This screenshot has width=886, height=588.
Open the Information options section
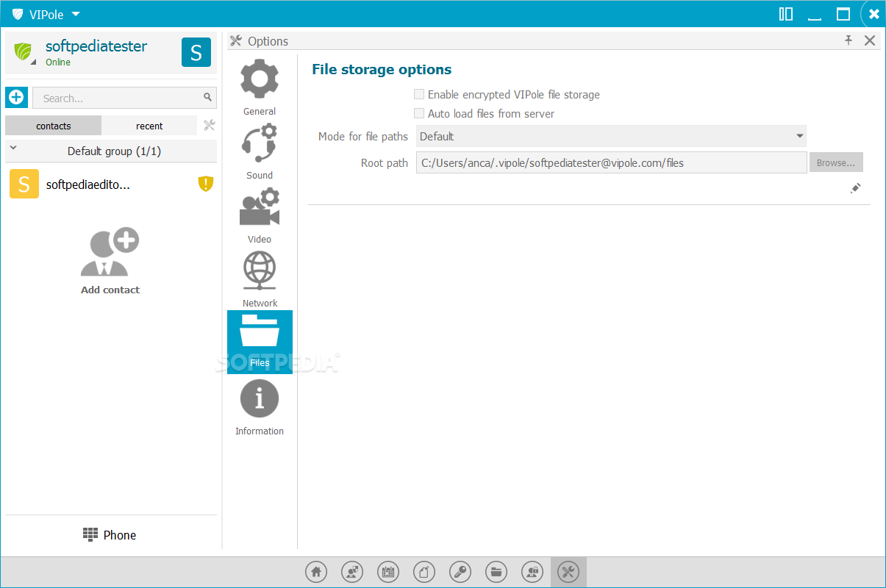tap(260, 407)
